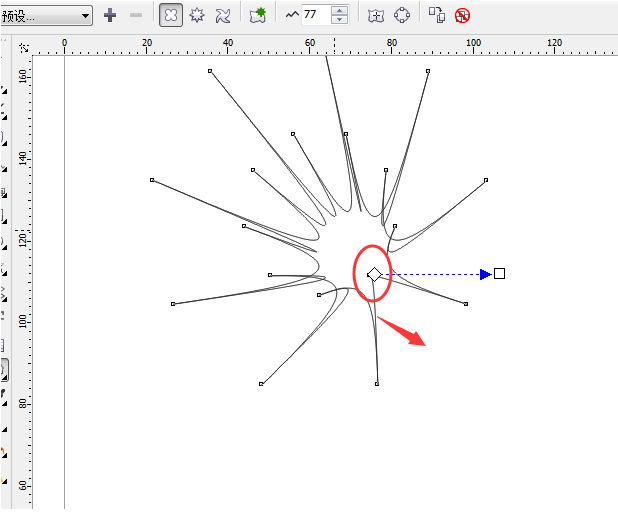
Task: Click the dropdown arrow beside the 预设 box
Action: (85, 16)
